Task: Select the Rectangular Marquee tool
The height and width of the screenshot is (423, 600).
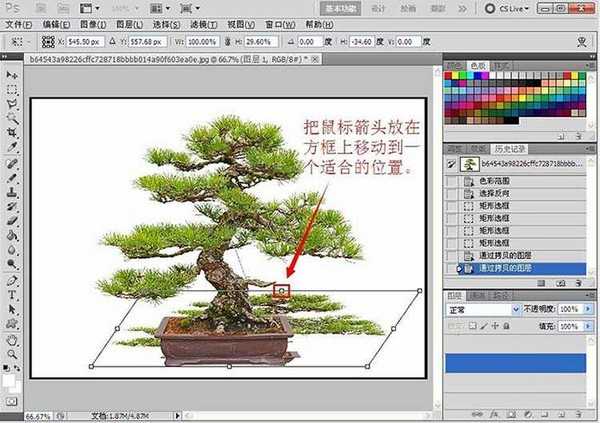Action: (12, 90)
